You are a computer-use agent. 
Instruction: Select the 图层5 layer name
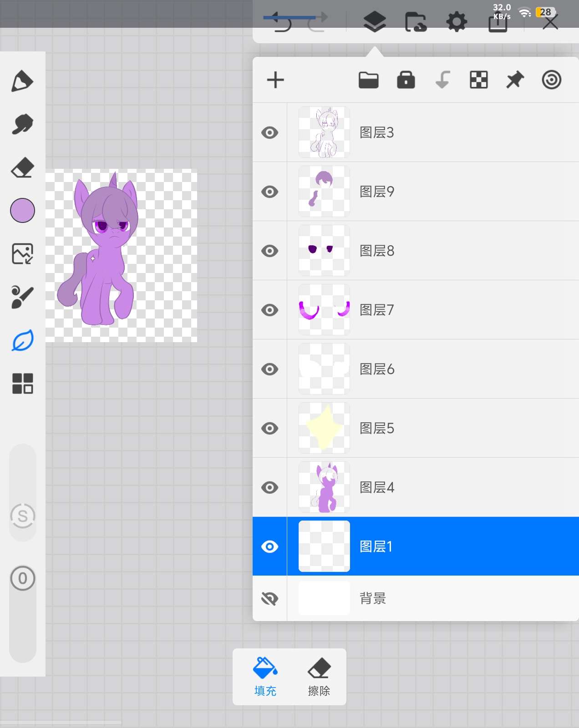[377, 428]
